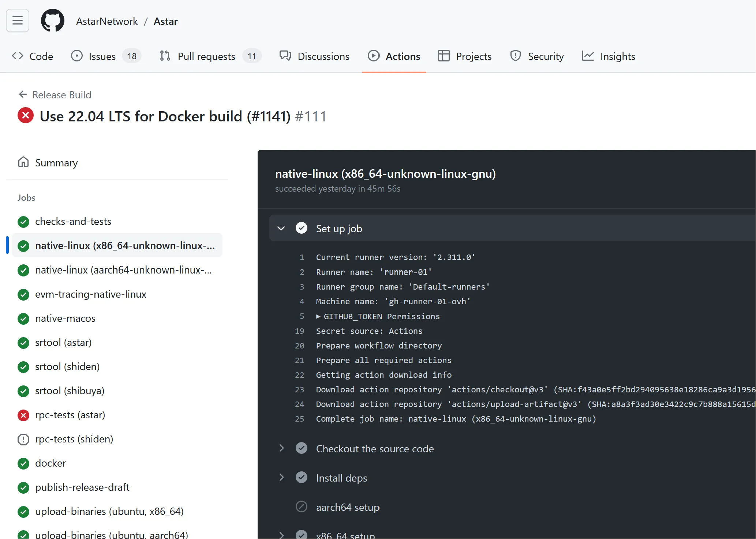Select the srtool (shibuya) job
This screenshot has width=756, height=539.
click(x=70, y=391)
